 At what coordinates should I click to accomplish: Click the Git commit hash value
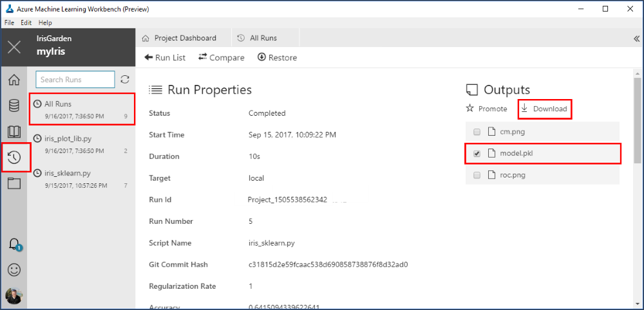pos(328,264)
